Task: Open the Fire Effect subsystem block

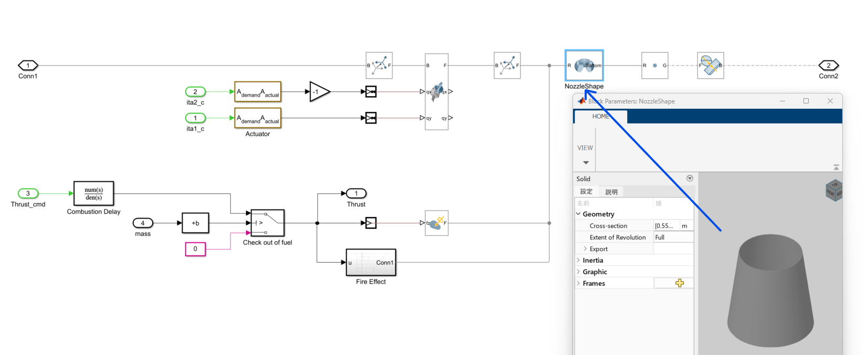Action: coord(371,263)
